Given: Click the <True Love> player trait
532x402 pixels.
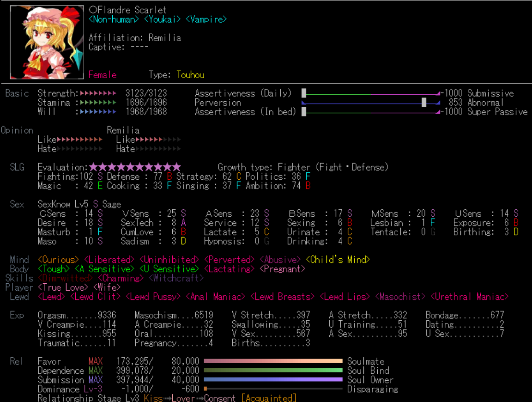Looking at the screenshot, I should click(63, 287).
